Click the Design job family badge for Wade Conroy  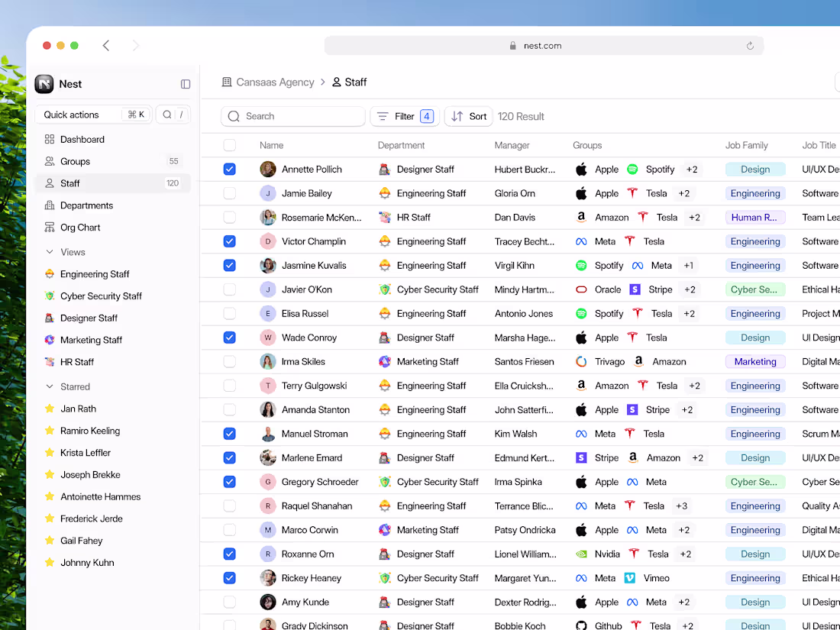754,337
